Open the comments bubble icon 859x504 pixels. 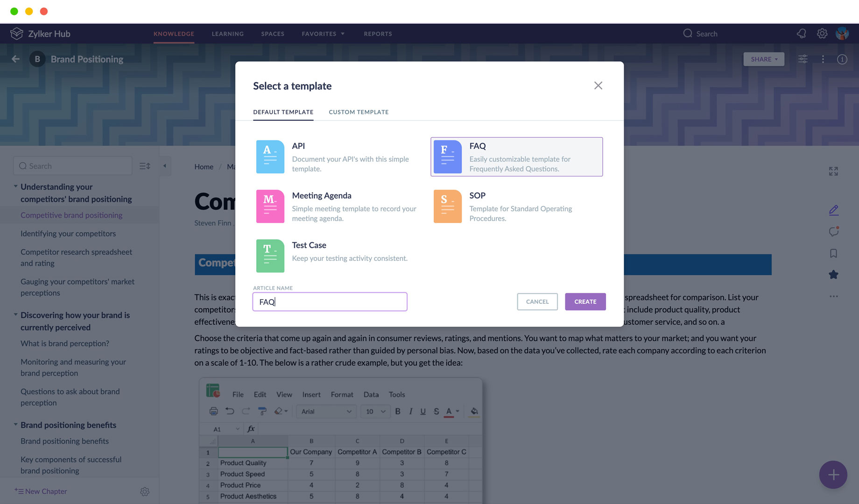point(833,232)
